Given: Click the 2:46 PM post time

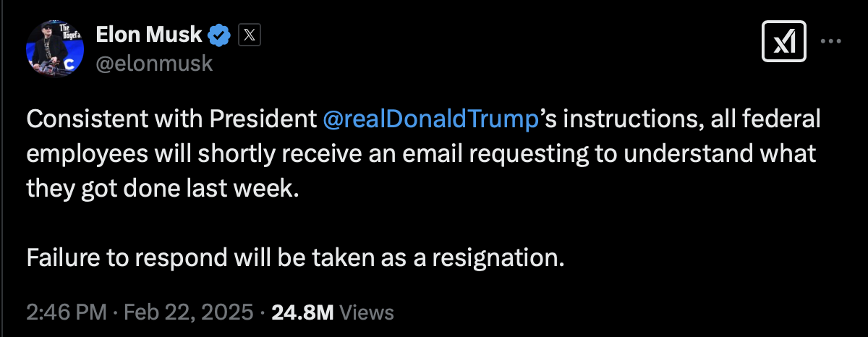Looking at the screenshot, I should pos(65,312).
